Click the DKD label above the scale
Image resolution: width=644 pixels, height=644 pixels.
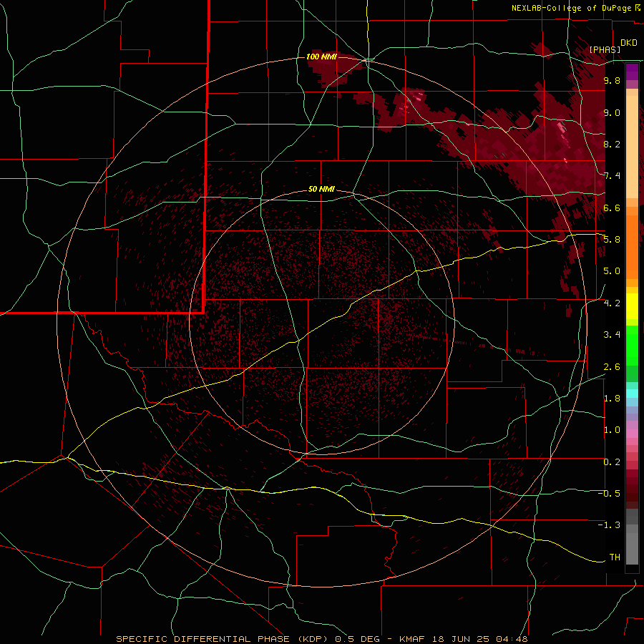pos(629,43)
